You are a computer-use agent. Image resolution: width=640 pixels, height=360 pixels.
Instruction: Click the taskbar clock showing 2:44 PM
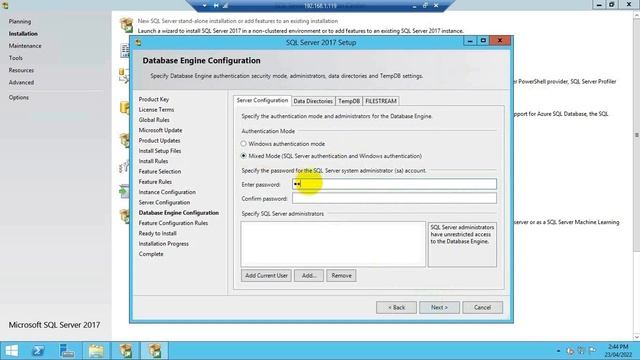point(618,351)
